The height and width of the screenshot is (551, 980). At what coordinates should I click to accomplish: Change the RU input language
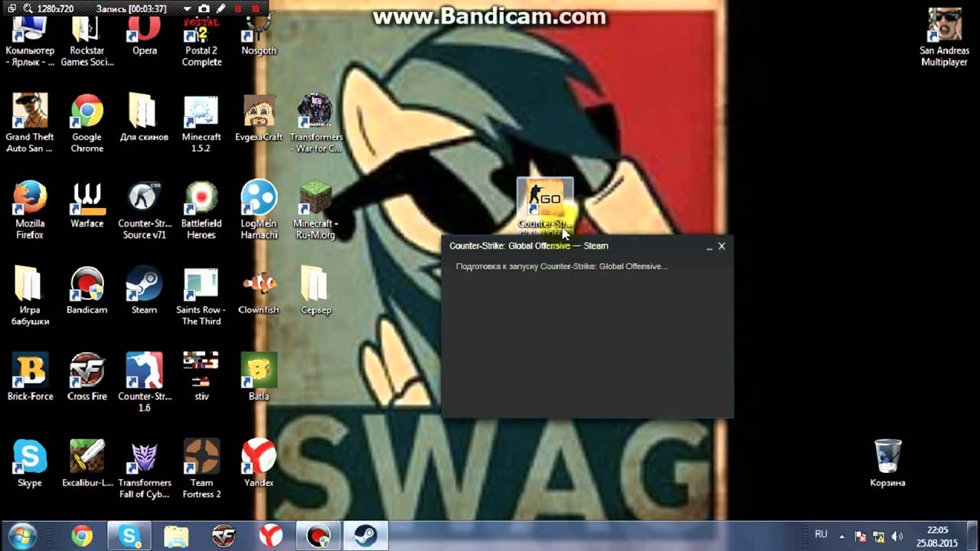(821, 534)
